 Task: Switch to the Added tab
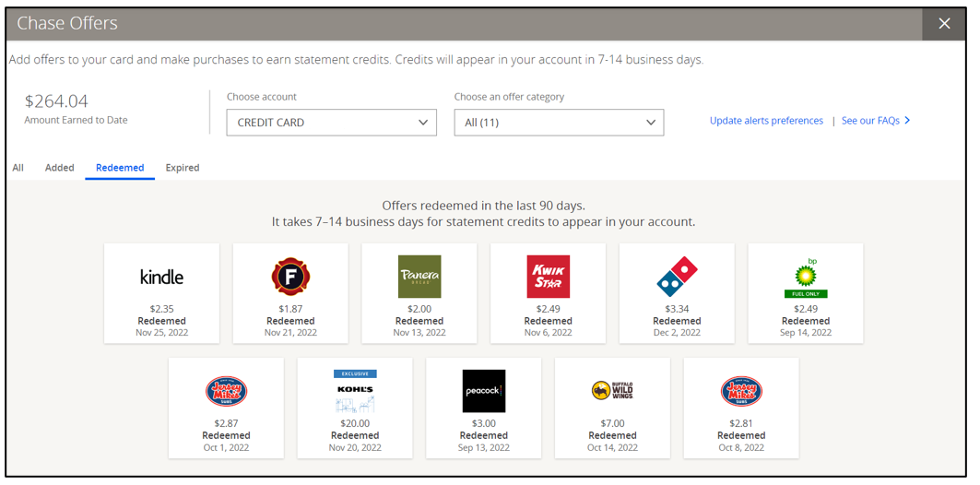coord(59,168)
